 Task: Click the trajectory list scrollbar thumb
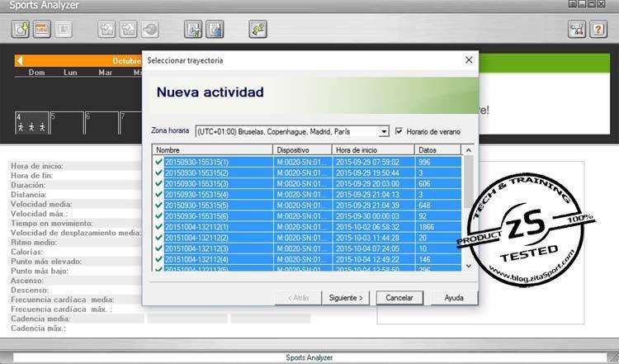pyautogui.click(x=468, y=182)
